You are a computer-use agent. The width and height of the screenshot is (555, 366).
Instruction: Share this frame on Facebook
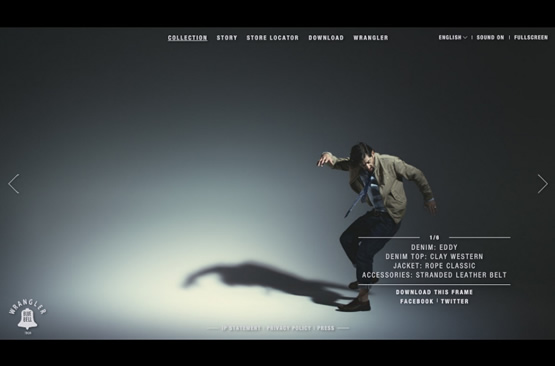(x=417, y=301)
